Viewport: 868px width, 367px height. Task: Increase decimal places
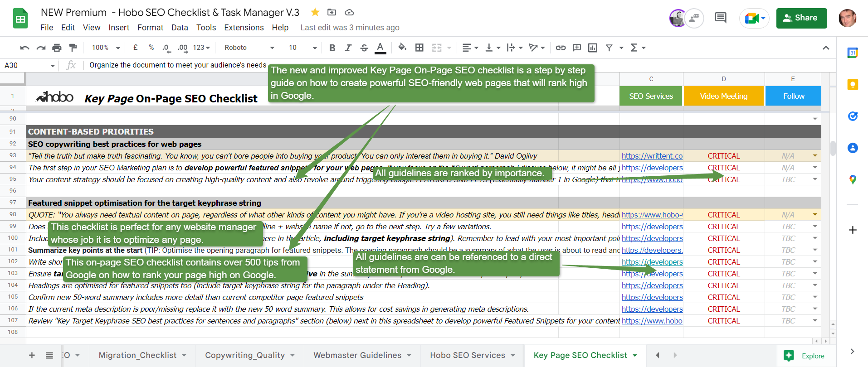182,48
